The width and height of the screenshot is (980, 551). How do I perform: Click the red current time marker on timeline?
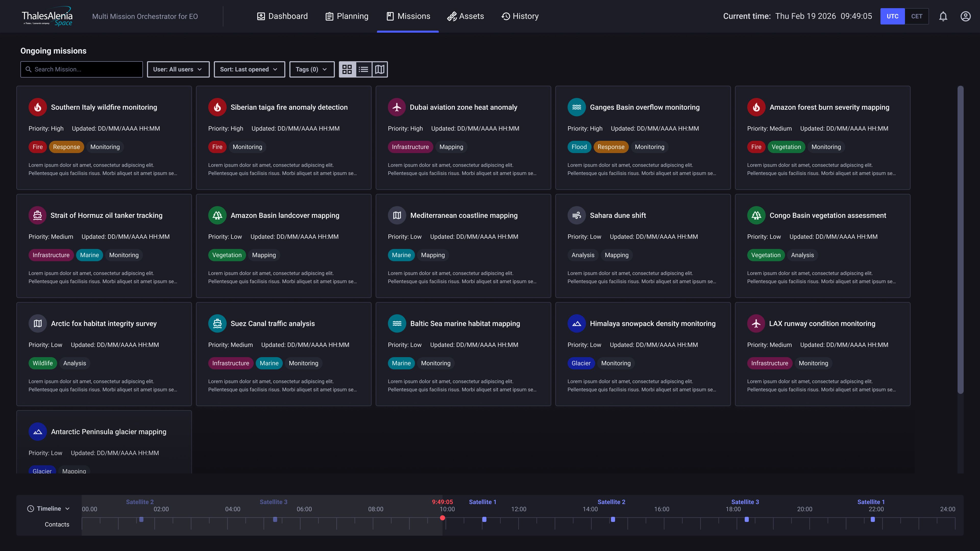point(442,518)
